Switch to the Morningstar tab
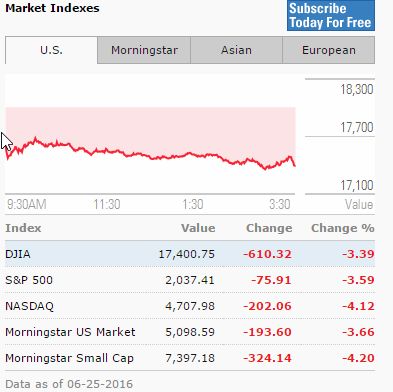Screen dimensions: 393x392 coord(144,50)
